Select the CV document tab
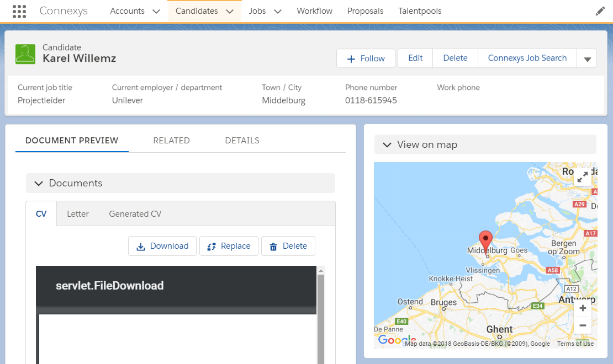The image size is (613, 364). (x=41, y=213)
